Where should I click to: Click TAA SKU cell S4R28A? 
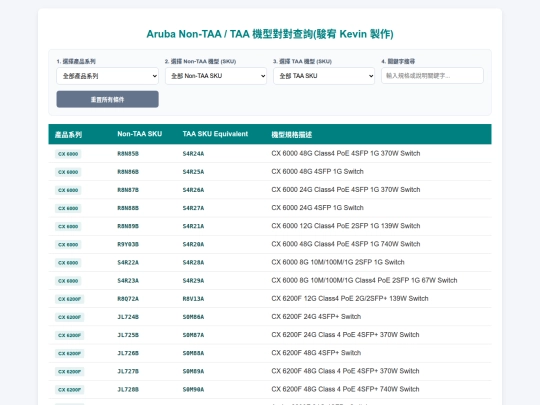[193, 262]
